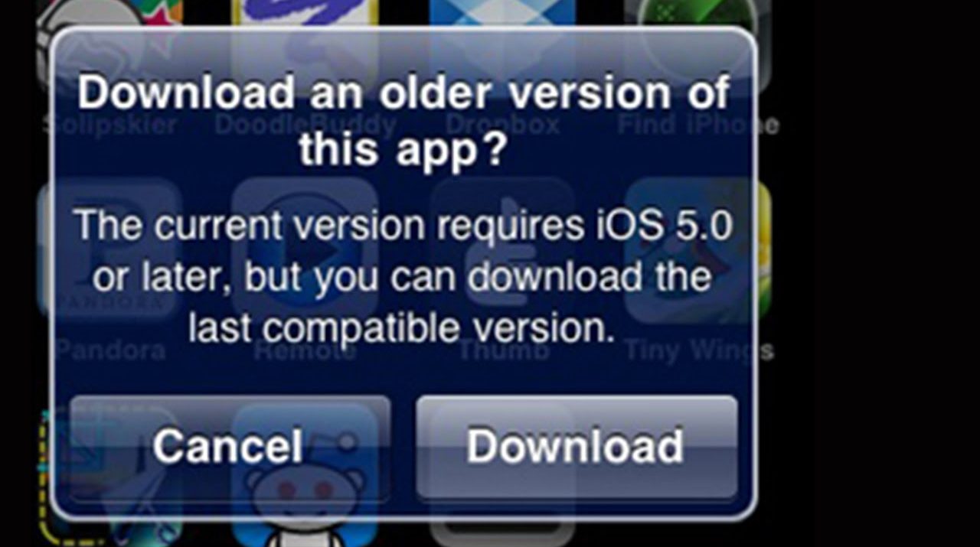Viewport: 980px width, 547px height.
Task: Click the iOS 5.0 requirement message text
Action: click(403, 277)
